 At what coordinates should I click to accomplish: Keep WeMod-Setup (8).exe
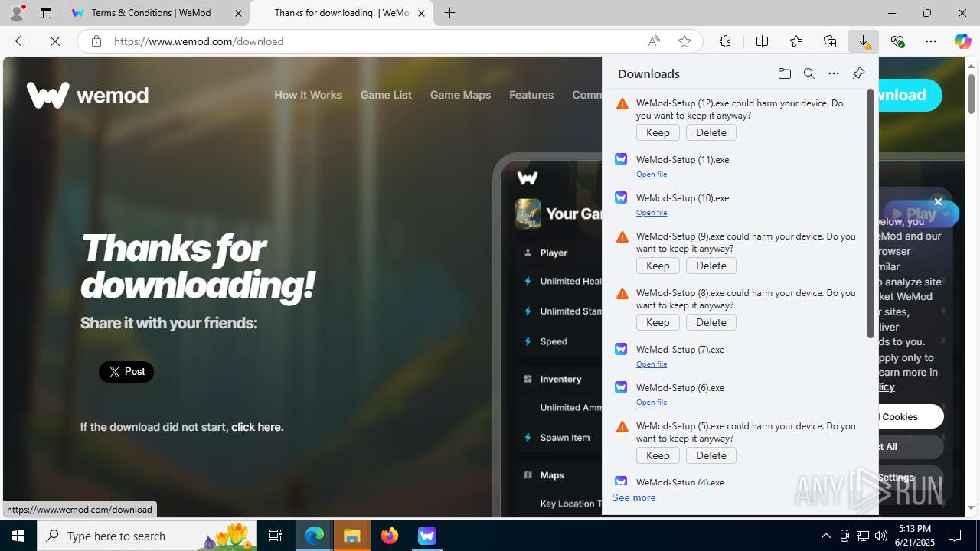coord(658,322)
